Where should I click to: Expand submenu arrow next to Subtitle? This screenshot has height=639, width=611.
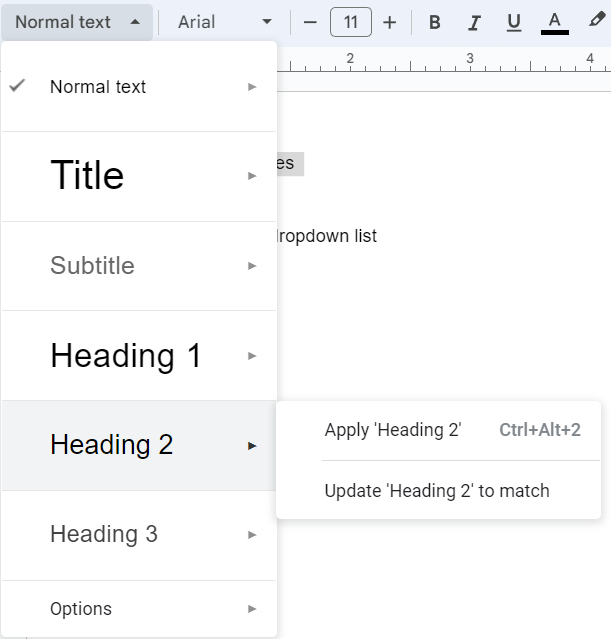pos(252,266)
